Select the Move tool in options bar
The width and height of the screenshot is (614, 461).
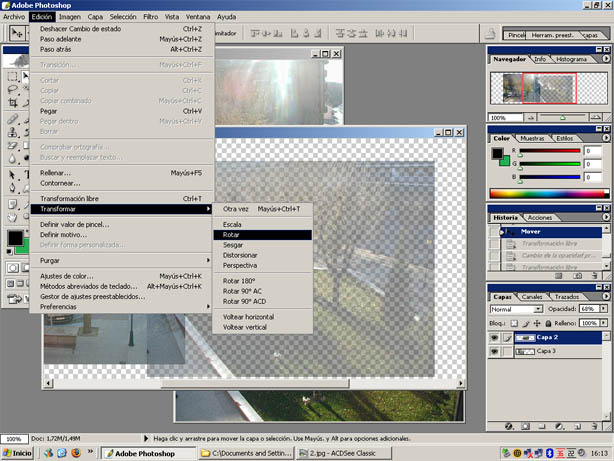(x=16, y=33)
